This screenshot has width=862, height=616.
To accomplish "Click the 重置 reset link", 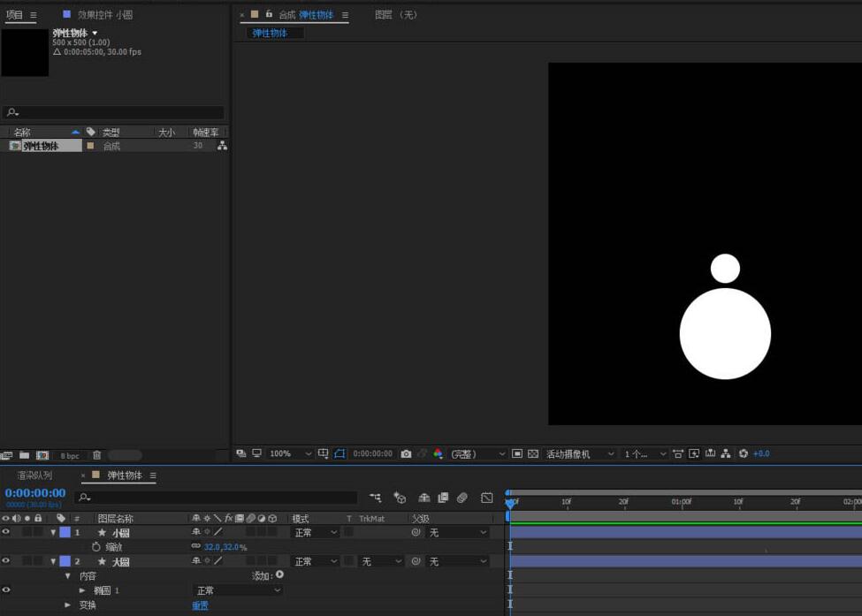I will click(x=201, y=605).
